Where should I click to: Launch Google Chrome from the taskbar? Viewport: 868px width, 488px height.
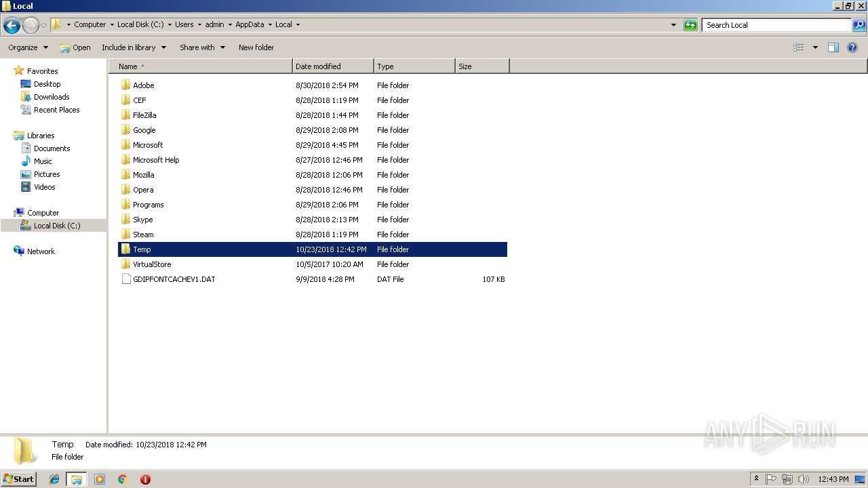pyautogui.click(x=123, y=479)
